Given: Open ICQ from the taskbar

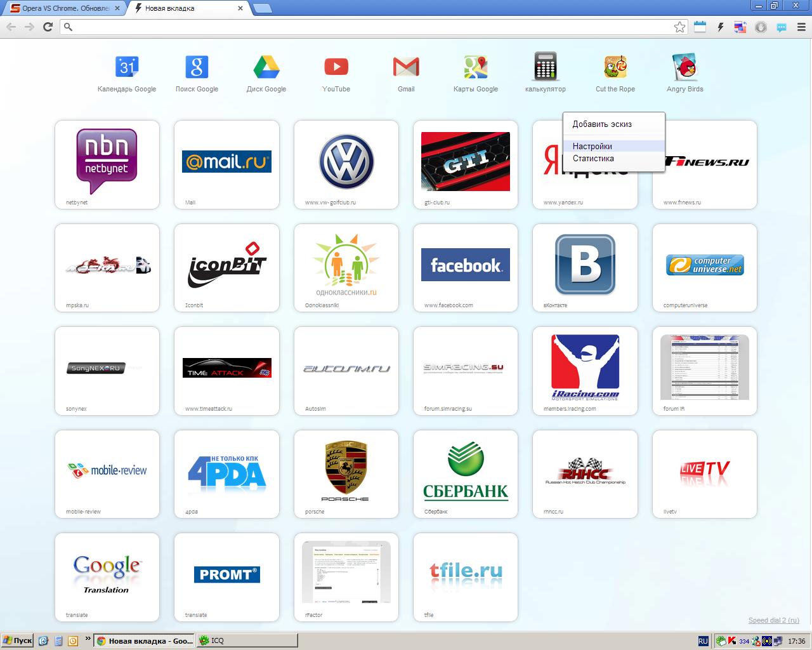Looking at the screenshot, I should pos(246,640).
